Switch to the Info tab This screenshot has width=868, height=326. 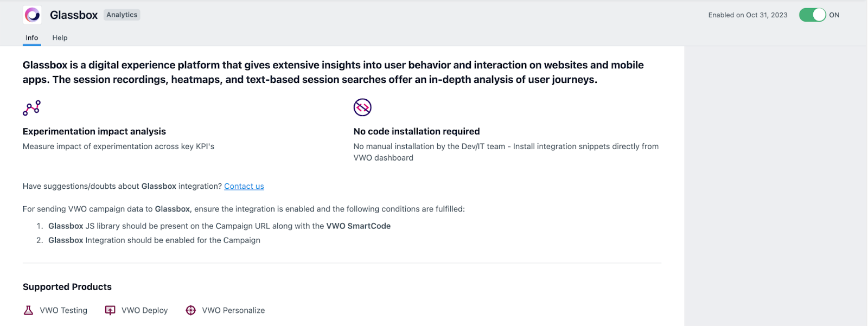point(32,38)
